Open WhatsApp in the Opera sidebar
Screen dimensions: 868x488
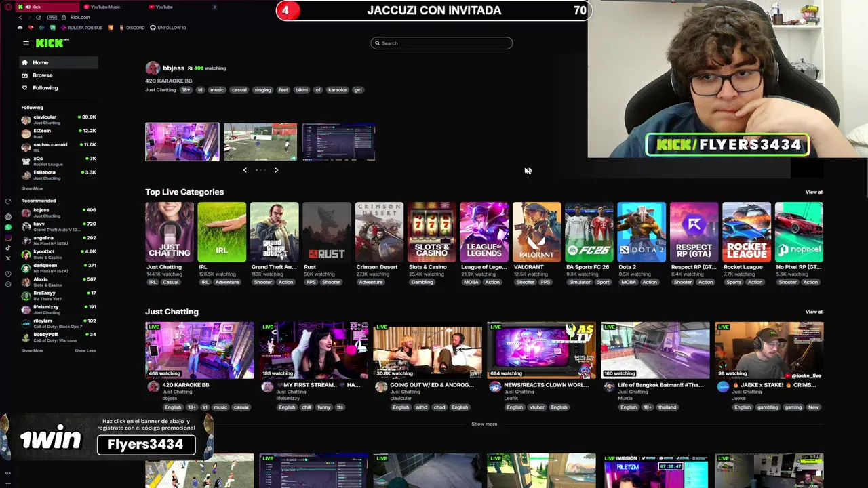click(x=8, y=227)
